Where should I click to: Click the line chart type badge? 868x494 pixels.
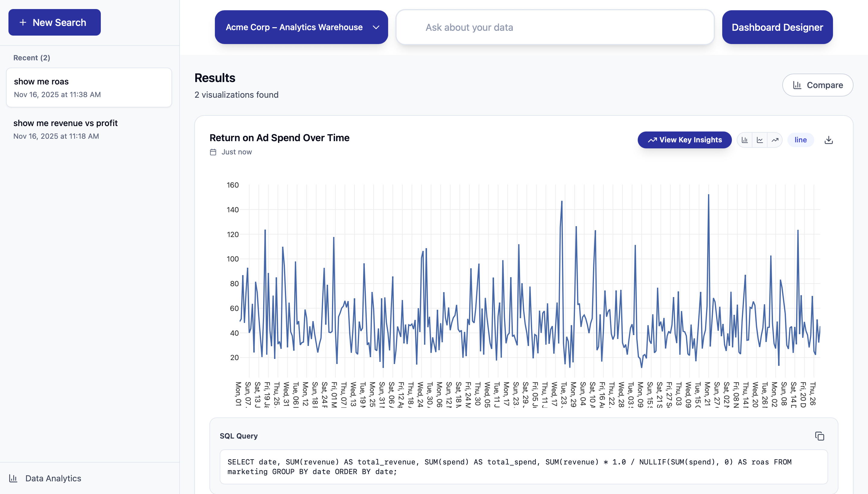[800, 140]
